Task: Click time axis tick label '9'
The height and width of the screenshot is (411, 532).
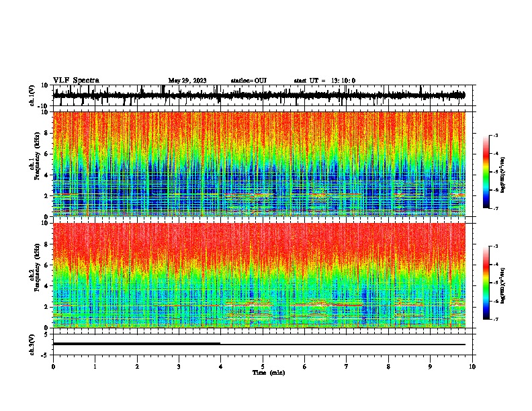Action: point(430,367)
